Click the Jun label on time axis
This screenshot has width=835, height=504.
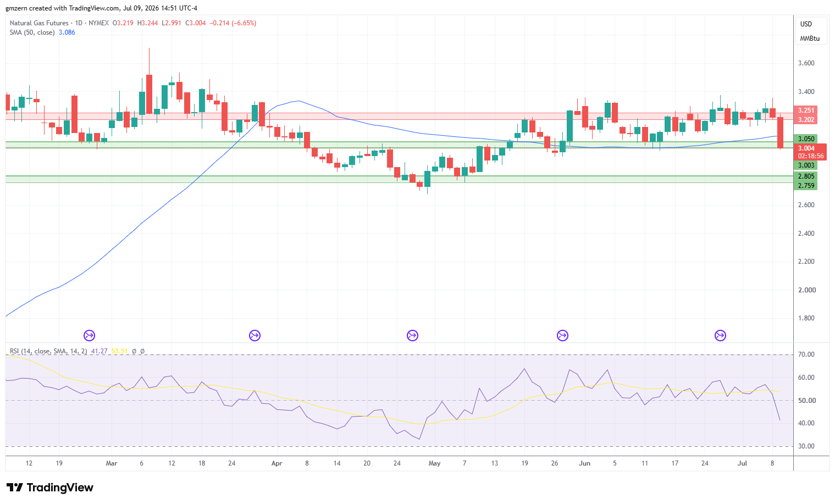pos(584,463)
